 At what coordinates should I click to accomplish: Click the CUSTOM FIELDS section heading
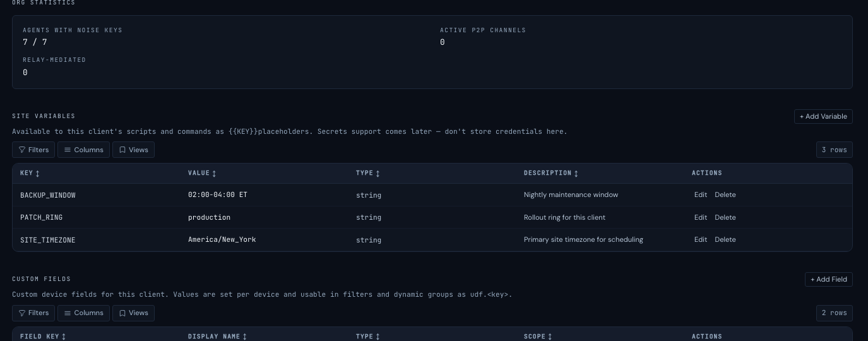[x=42, y=279]
